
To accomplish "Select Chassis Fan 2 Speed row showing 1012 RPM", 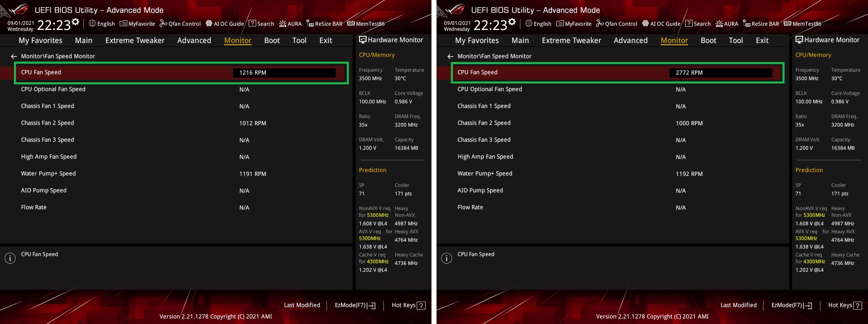I will pyautogui.click(x=181, y=123).
